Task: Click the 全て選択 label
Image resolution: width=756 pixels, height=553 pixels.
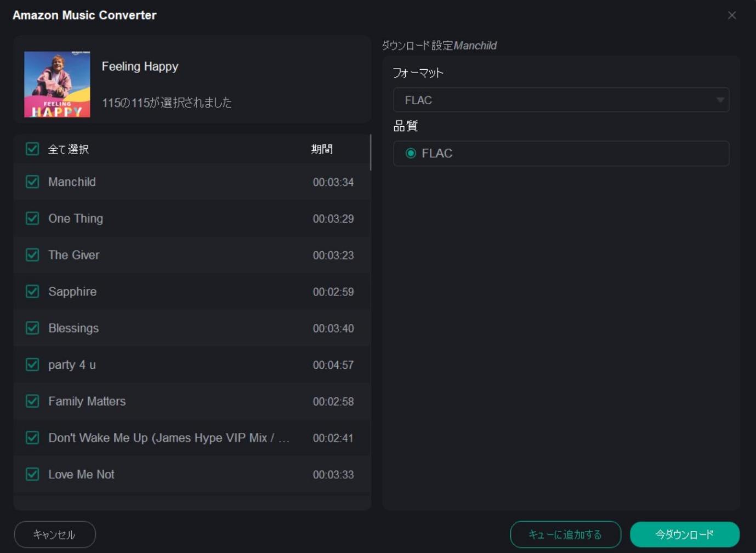Action: [69, 149]
